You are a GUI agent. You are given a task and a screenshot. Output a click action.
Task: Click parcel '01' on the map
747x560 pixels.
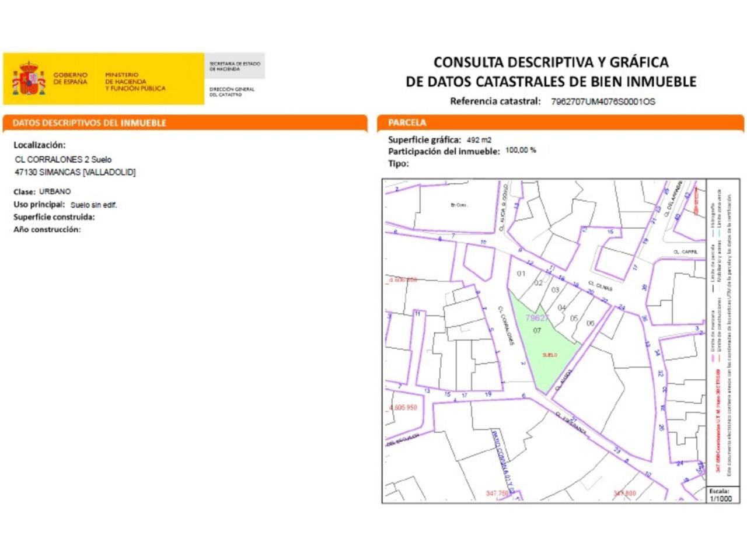[521, 273]
